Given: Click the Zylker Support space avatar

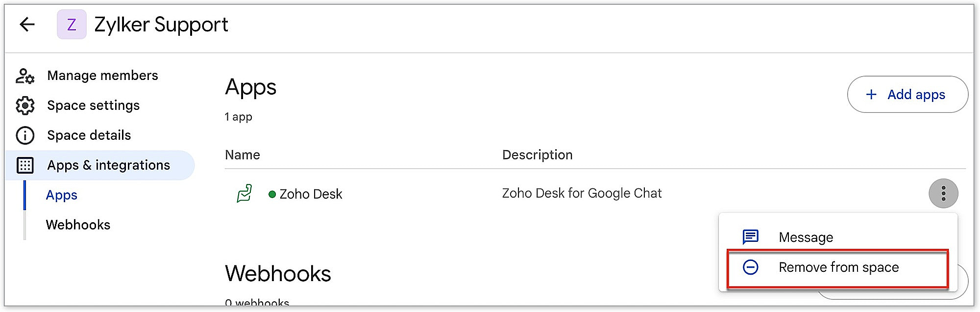Looking at the screenshot, I should (72, 25).
